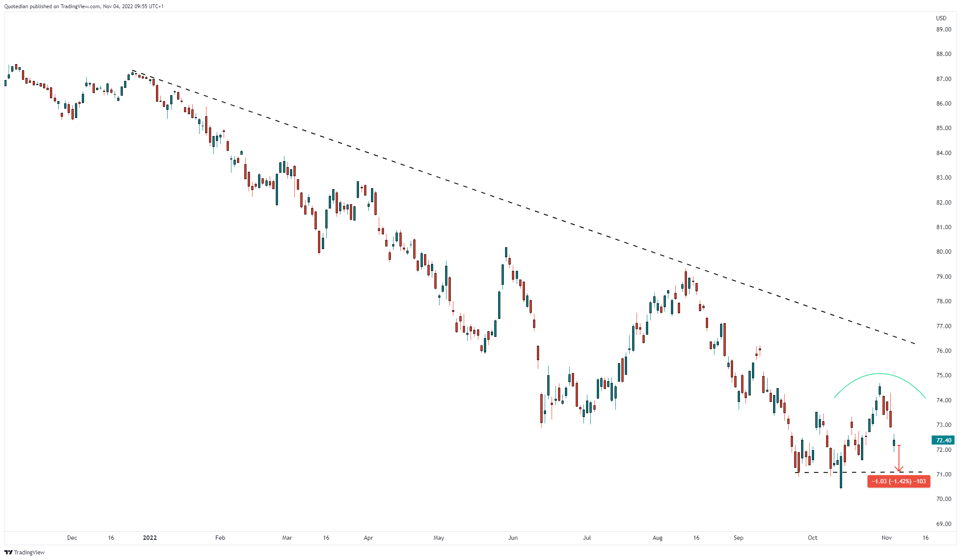Click the Jul label on the time axis
This screenshot has height=560, width=961.
tap(587, 538)
